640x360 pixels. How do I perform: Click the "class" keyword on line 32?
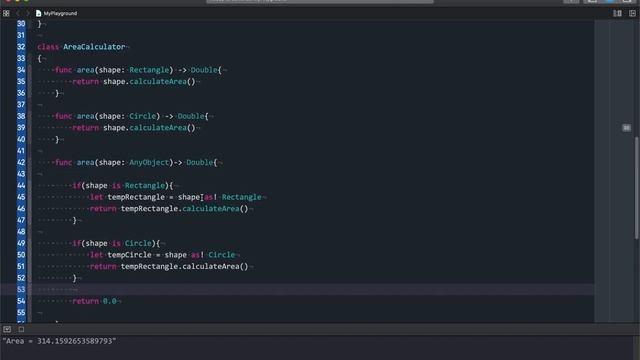click(48, 47)
